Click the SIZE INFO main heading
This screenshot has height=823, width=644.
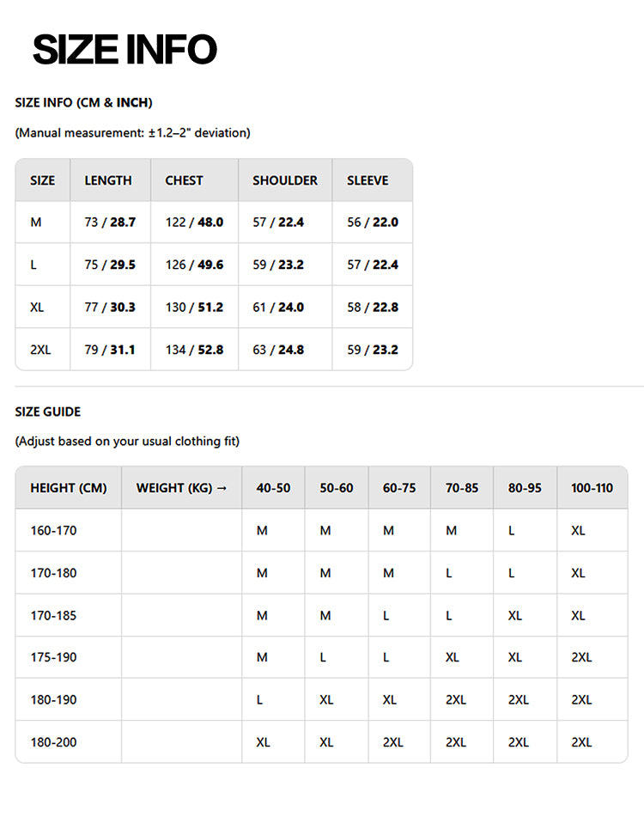[125, 49]
